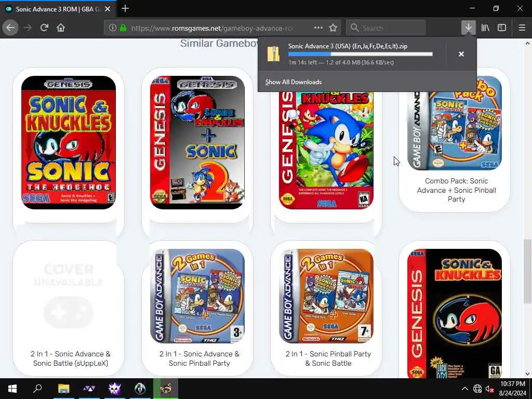Screen dimensions: 532x399
Task: Click 2 In 1 - Sonic Advance & Sonic Pinball Party
Action: point(199,358)
